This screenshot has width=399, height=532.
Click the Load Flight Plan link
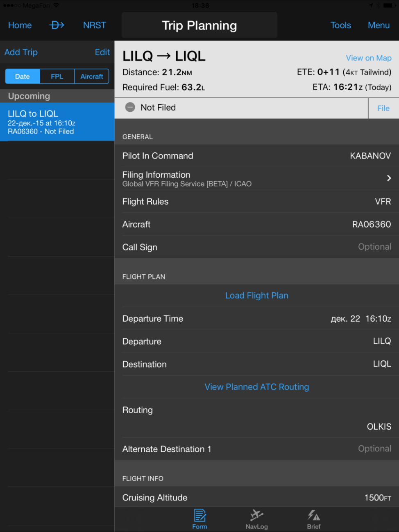[257, 296]
